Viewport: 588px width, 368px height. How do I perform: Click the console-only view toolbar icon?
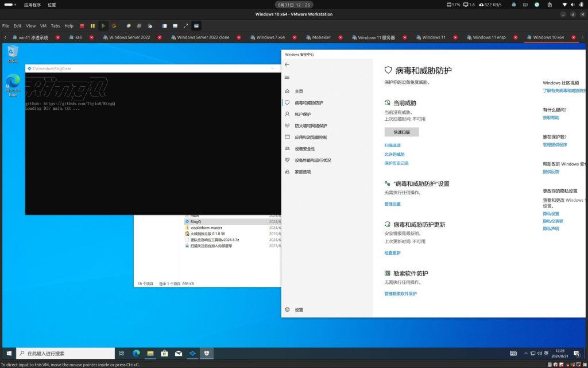[x=175, y=26]
